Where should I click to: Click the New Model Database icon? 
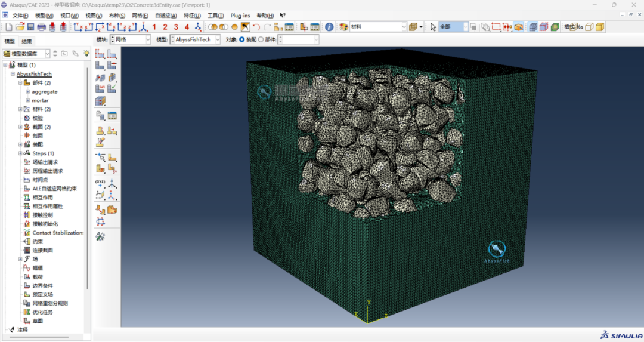[x=8, y=27]
